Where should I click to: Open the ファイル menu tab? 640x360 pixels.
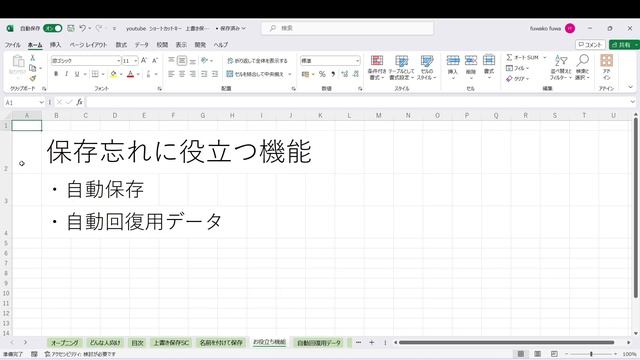[x=13, y=45]
